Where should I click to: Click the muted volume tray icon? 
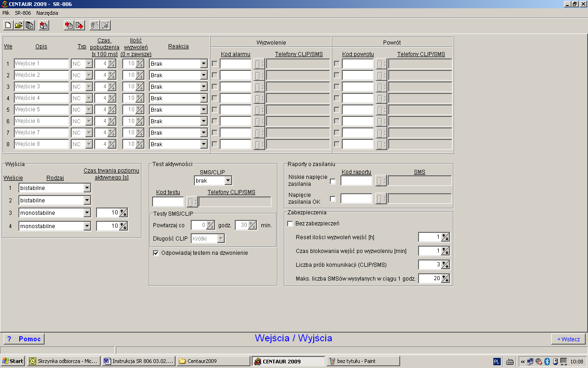[x=539, y=362]
